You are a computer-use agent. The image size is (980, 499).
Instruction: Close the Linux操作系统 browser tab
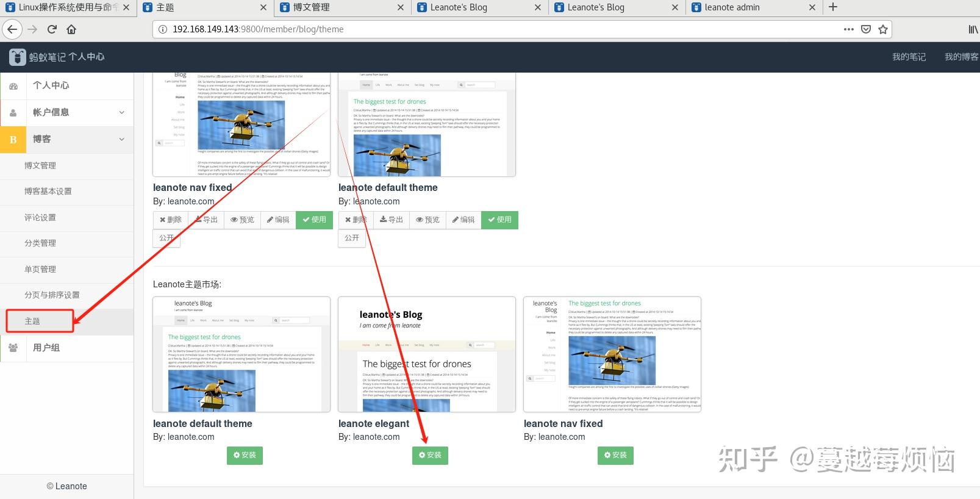(126, 7)
